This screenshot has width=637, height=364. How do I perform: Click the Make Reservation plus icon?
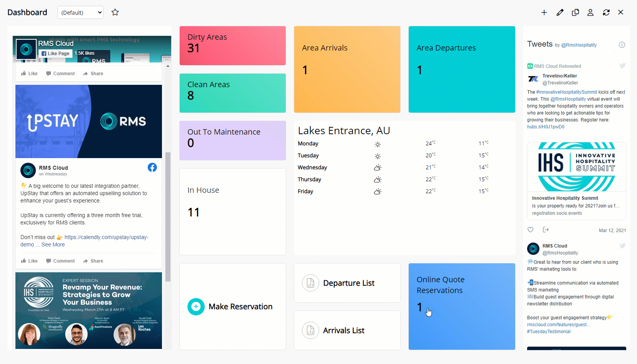click(x=196, y=307)
